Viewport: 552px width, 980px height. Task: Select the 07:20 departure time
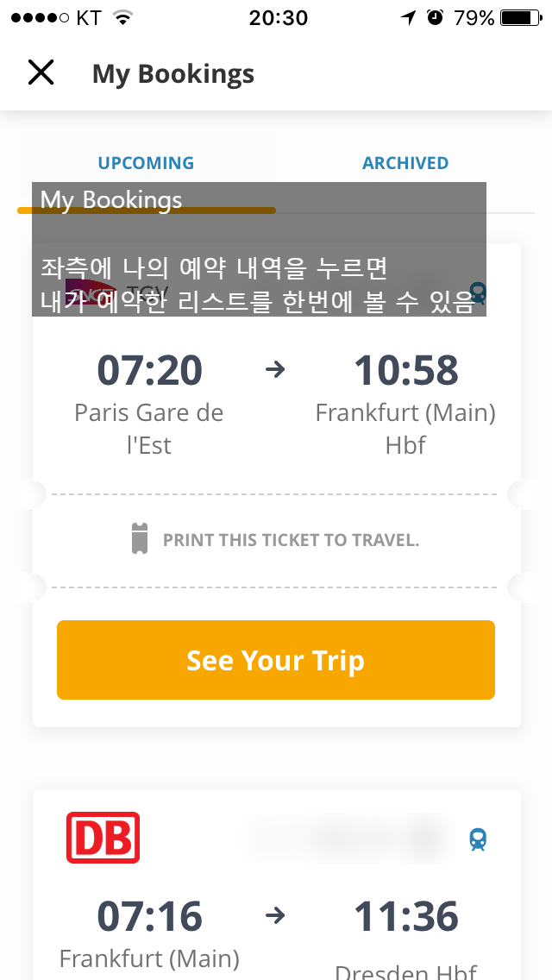coord(149,370)
